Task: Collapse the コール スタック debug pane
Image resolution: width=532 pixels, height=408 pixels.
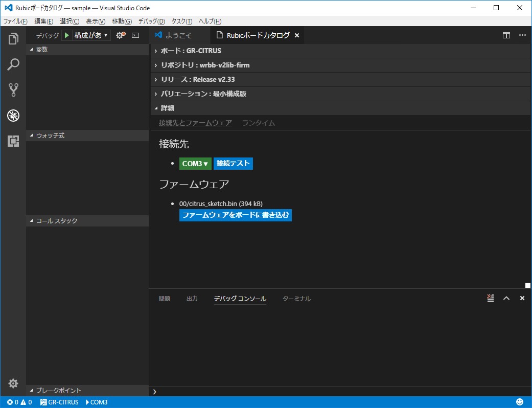Action: (87, 221)
